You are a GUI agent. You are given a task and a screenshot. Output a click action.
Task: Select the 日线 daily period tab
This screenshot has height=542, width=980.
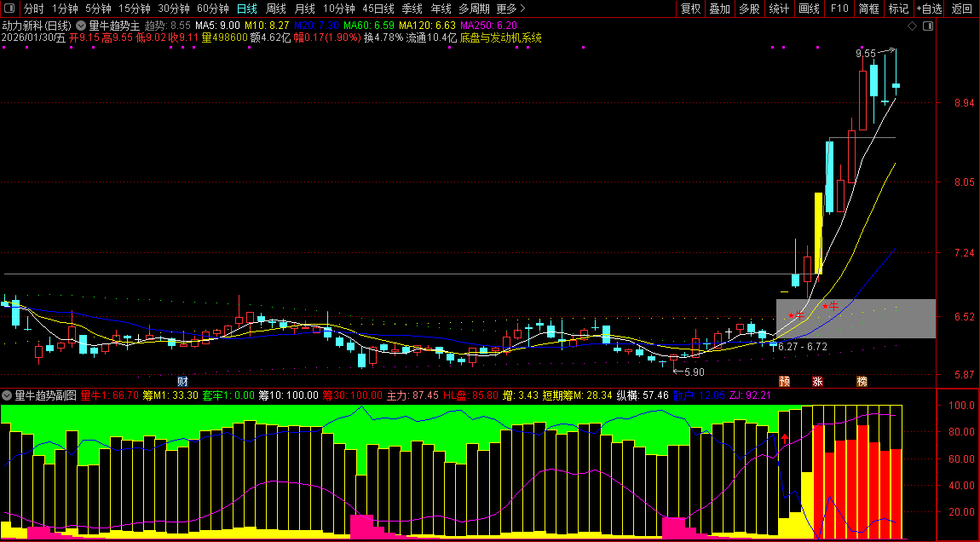247,9
